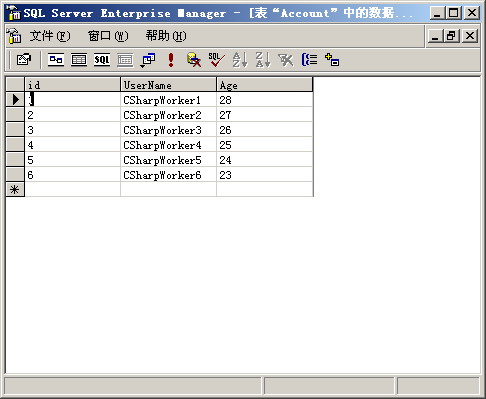Viewport: 486px width, 399px height.
Task: Click the id cell with value 6
Action: 72,175
